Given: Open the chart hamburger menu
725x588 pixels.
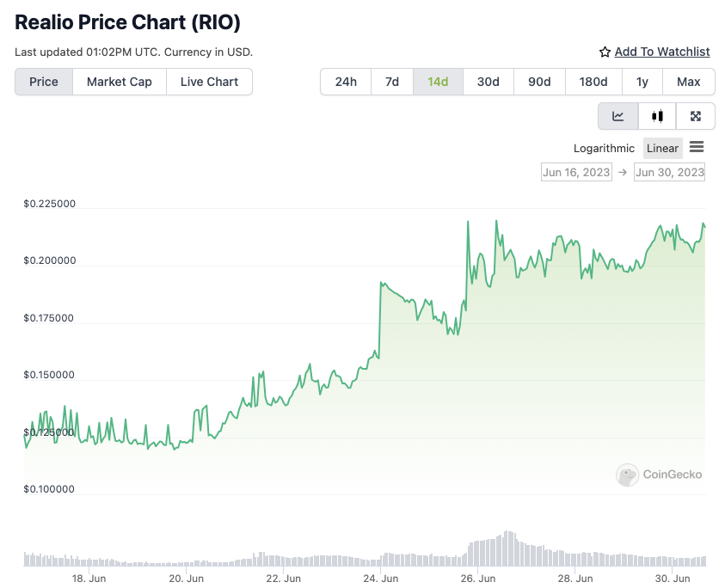Looking at the screenshot, I should [697, 147].
